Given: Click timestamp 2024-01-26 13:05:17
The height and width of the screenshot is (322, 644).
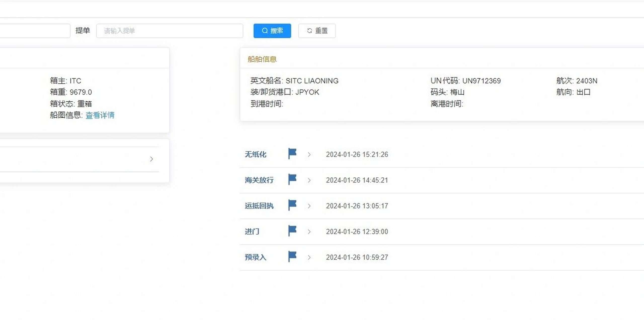Looking at the screenshot, I should (357, 206).
